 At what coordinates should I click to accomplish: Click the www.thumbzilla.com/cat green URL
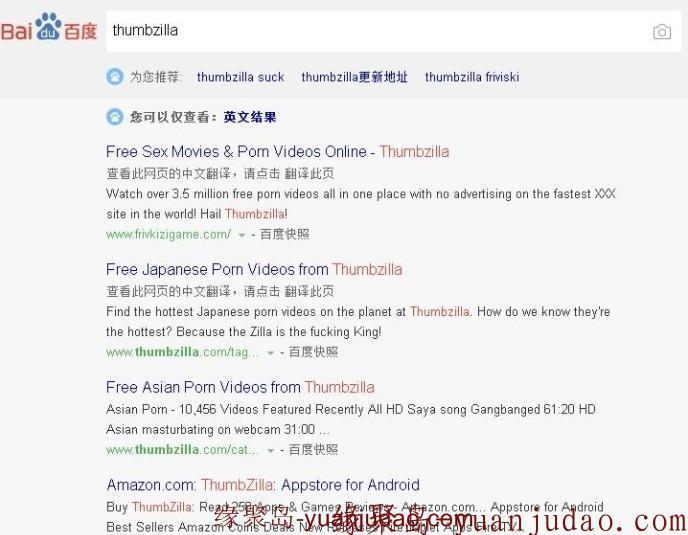click(182, 450)
